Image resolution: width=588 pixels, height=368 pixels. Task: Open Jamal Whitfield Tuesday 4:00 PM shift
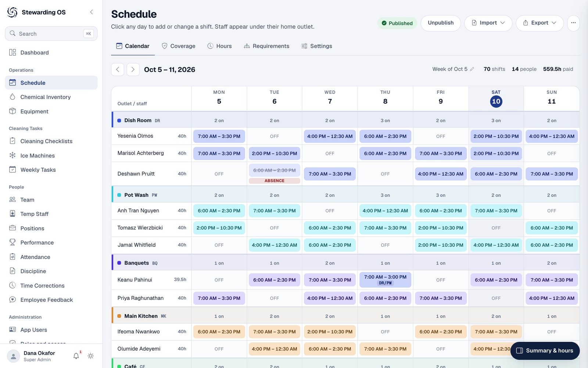275,245
